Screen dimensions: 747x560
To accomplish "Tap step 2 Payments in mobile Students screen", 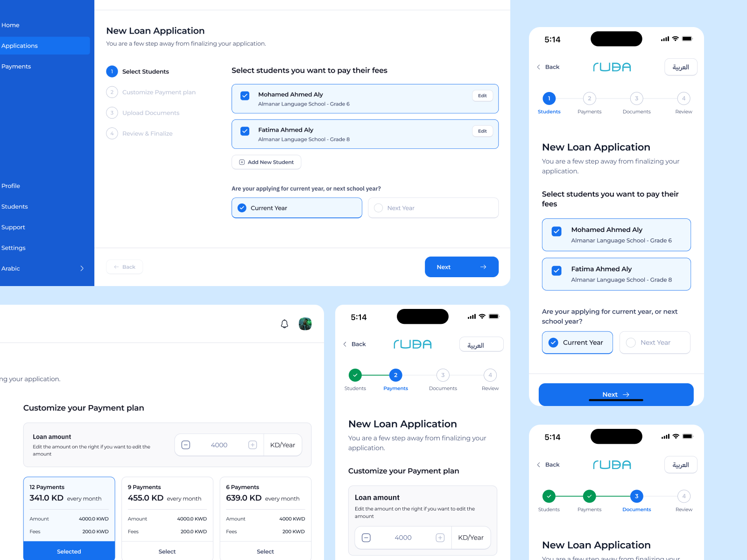I will pyautogui.click(x=589, y=103).
